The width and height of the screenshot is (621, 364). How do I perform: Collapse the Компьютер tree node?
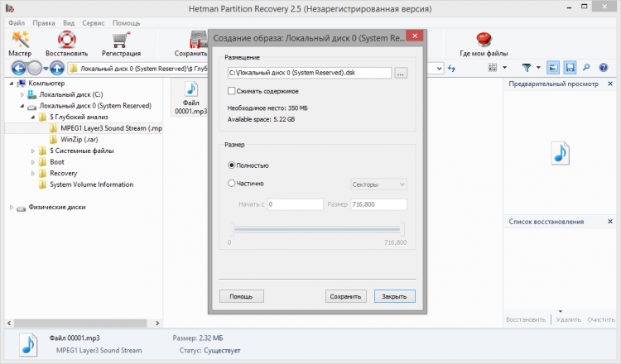(12, 84)
